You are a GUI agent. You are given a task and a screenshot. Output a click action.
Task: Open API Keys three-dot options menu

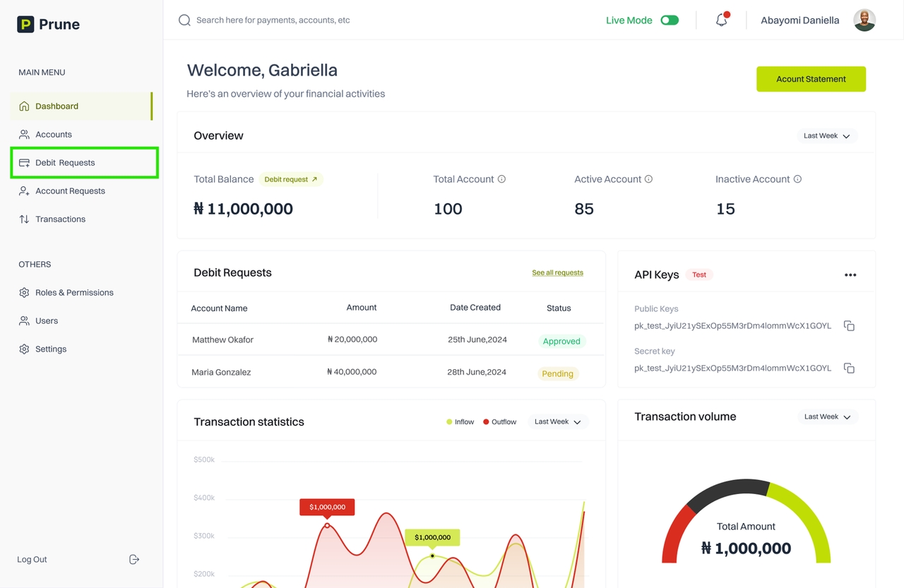(x=850, y=275)
